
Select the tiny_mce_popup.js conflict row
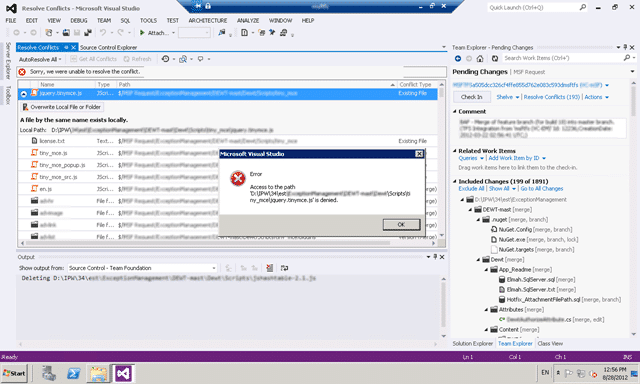pyautogui.click(x=118, y=165)
